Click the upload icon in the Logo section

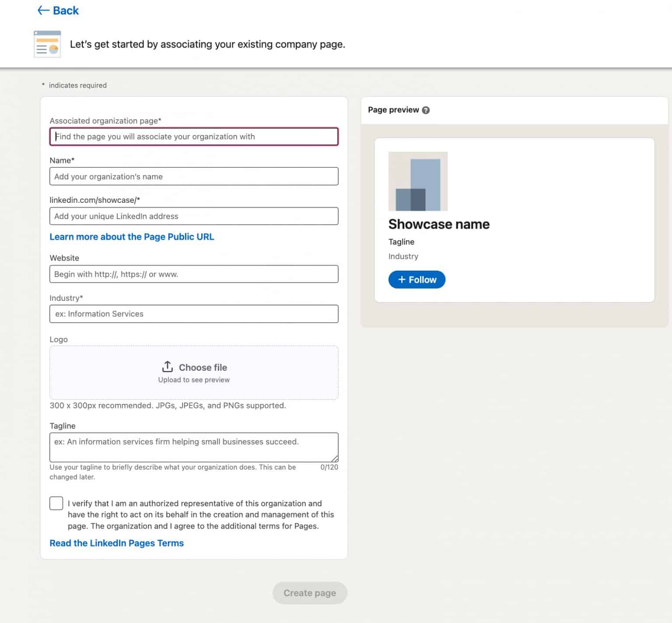[168, 366]
